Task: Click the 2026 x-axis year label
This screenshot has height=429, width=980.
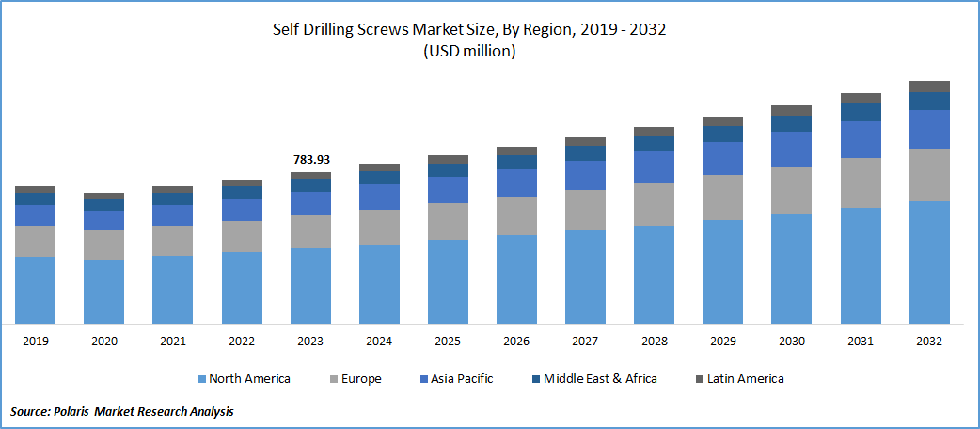Action: pos(516,341)
